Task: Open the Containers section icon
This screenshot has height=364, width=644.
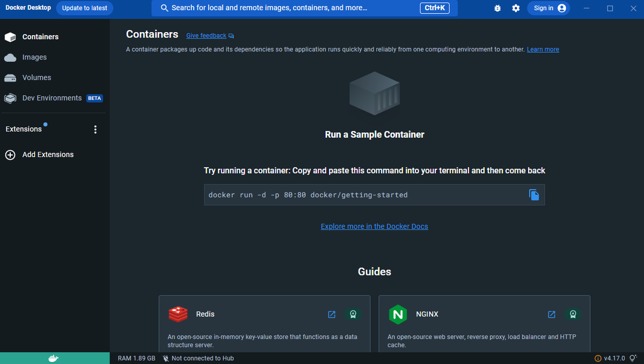Action: pos(10,37)
